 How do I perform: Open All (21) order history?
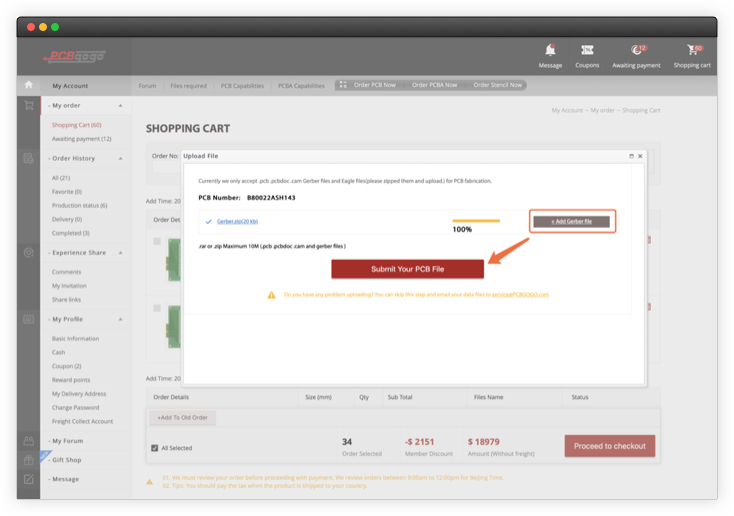click(61, 178)
